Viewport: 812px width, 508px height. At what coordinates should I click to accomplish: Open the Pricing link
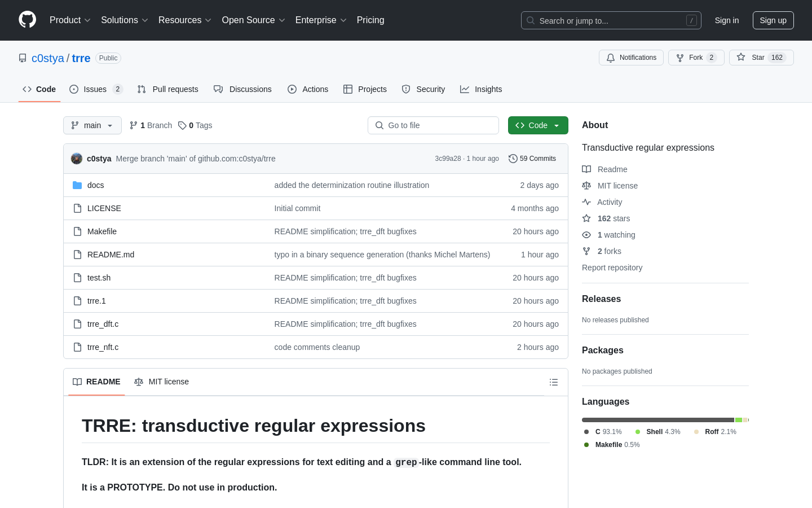pos(370,20)
